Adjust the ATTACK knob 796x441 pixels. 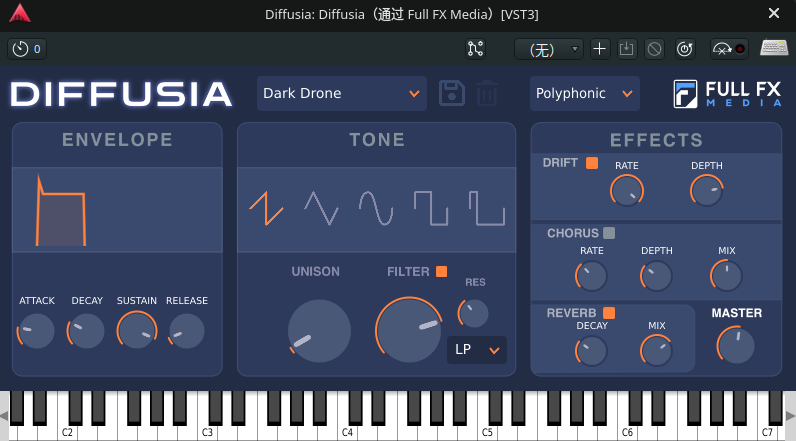36,331
